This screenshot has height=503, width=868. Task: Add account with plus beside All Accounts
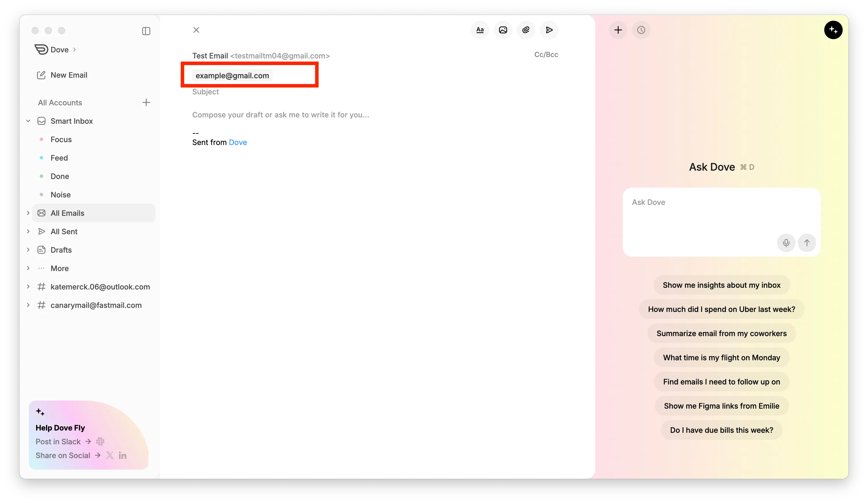(146, 103)
